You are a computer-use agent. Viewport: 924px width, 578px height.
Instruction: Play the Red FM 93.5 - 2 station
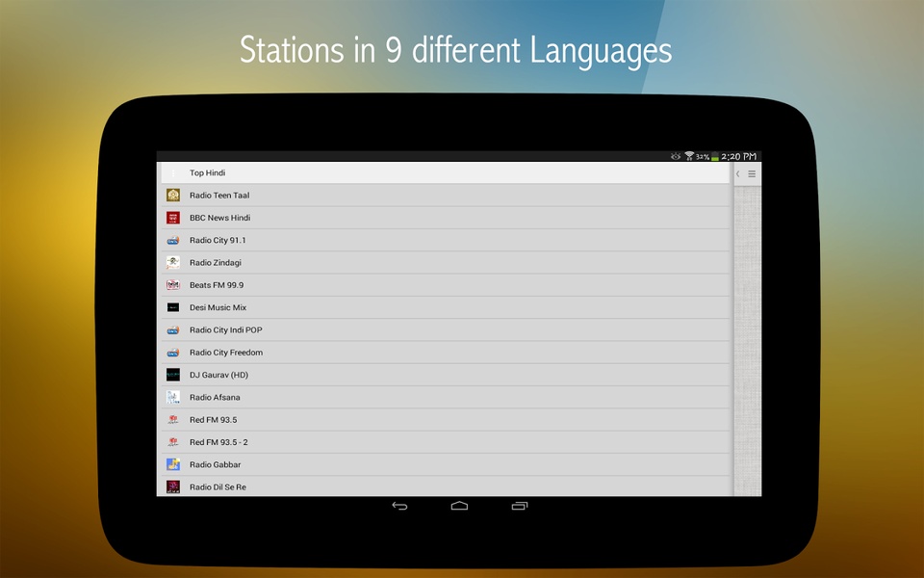pyautogui.click(x=446, y=442)
